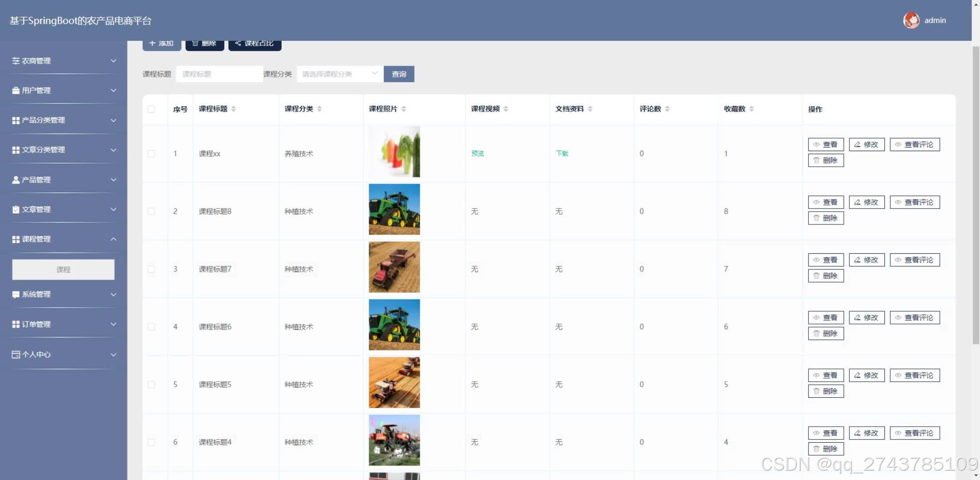Select the 课程 submenu item
This screenshot has width=980, height=480.
pyautogui.click(x=63, y=269)
